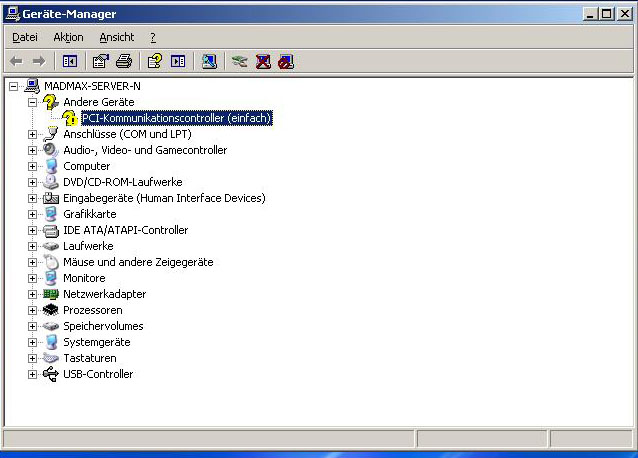Viewport: 638px width, 458px height.
Task: Expand the Grafikkarte node
Action: pyautogui.click(x=33, y=214)
